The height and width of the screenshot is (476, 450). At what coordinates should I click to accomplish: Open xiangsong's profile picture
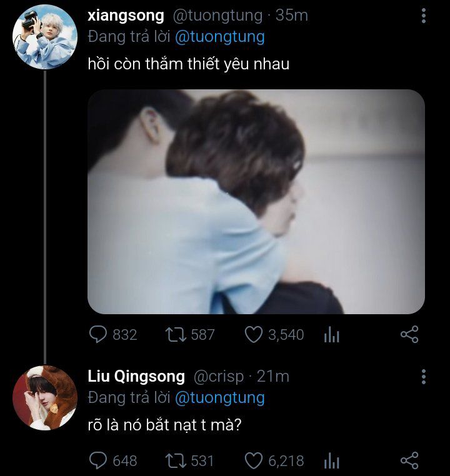44,36
